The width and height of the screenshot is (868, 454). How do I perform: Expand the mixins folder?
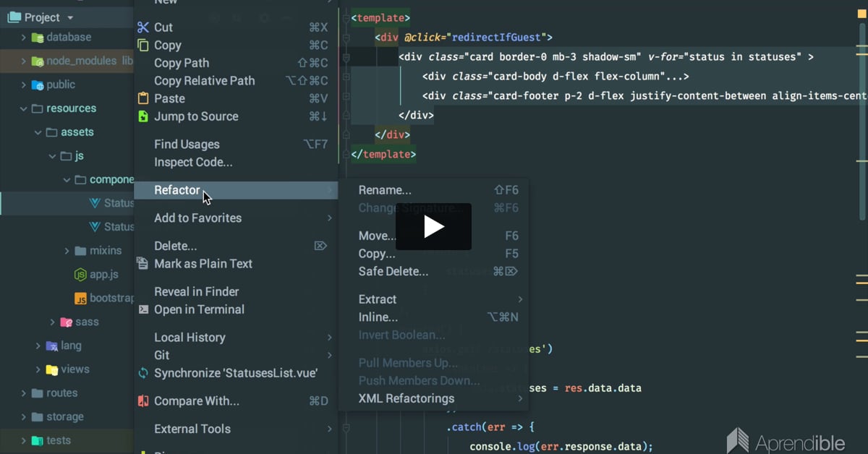pyautogui.click(x=67, y=251)
